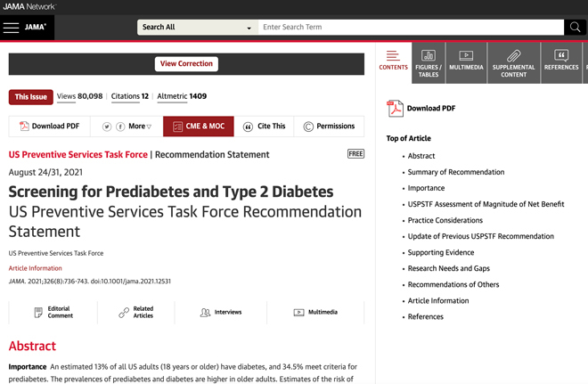
Task: Expand the Search All dropdown
Action: [198, 27]
